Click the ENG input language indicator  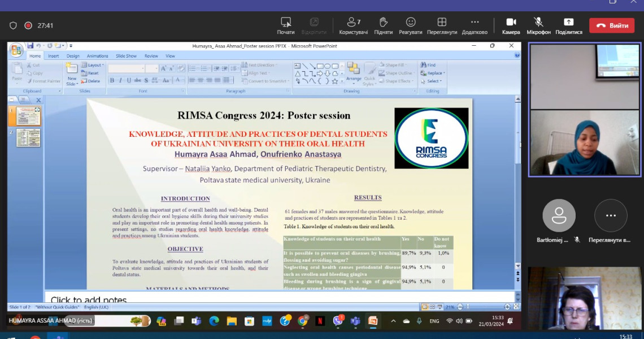pyautogui.click(x=434, y=321)
